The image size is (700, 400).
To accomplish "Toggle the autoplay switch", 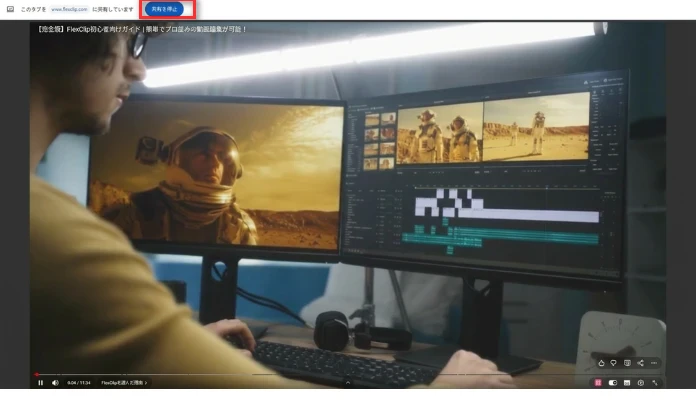I will coord(613,383).
